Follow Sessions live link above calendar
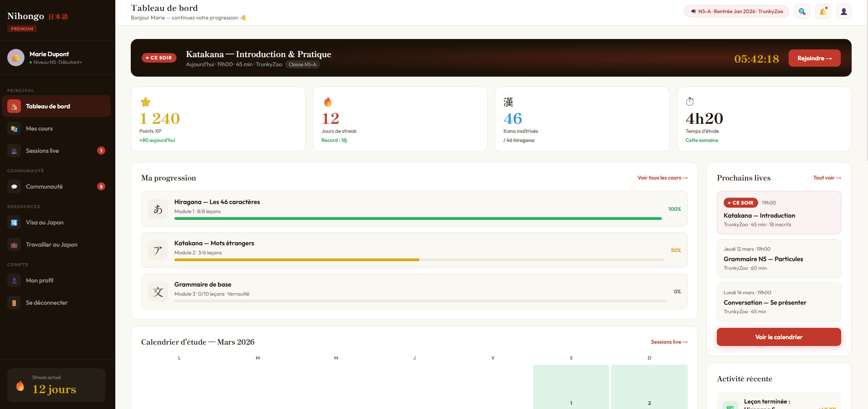This screenshot has width=868, height=409. tap(669, 342)
